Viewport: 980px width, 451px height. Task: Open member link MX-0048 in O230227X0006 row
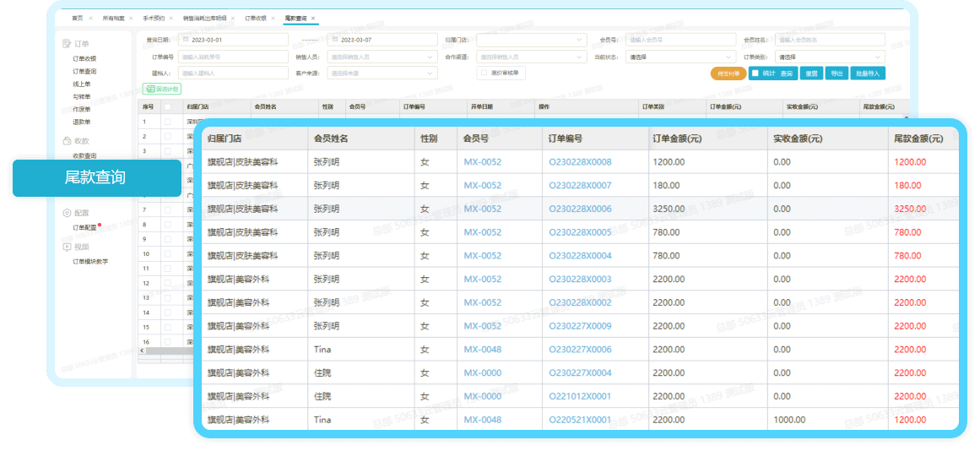483,349
